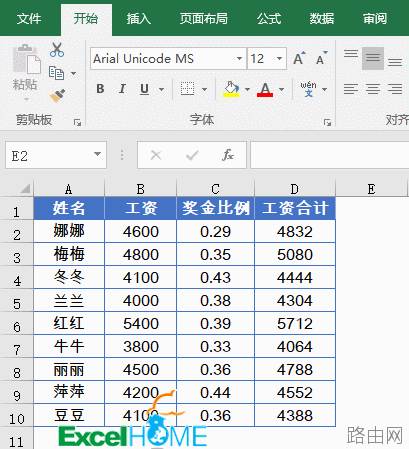Click the Paste clipboard icon

[26, 60]
